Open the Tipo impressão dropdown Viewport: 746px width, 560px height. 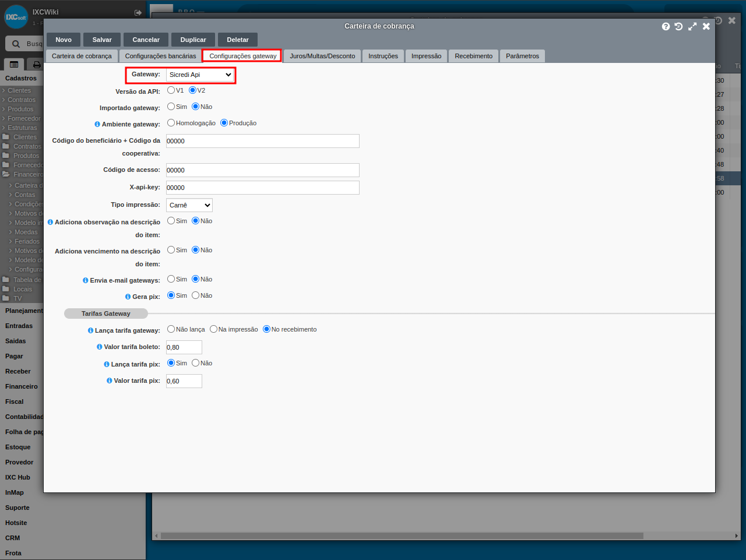click(189, 205)
